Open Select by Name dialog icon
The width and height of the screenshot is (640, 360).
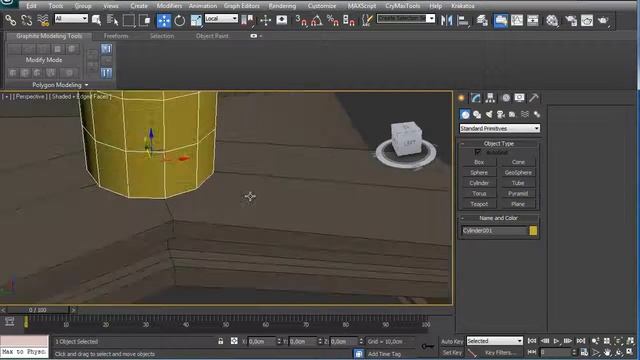point(112,20)
